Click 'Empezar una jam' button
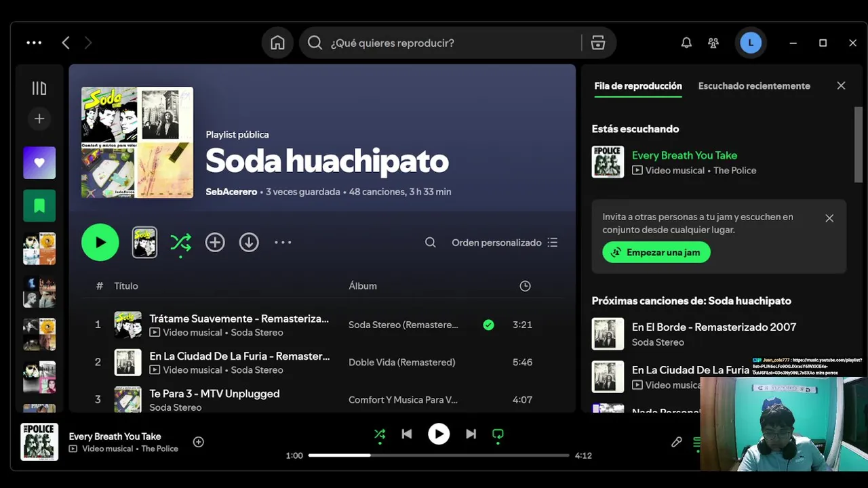Image resolution: width=868 pixels, height=488 pixels. [x=656, y=252]
